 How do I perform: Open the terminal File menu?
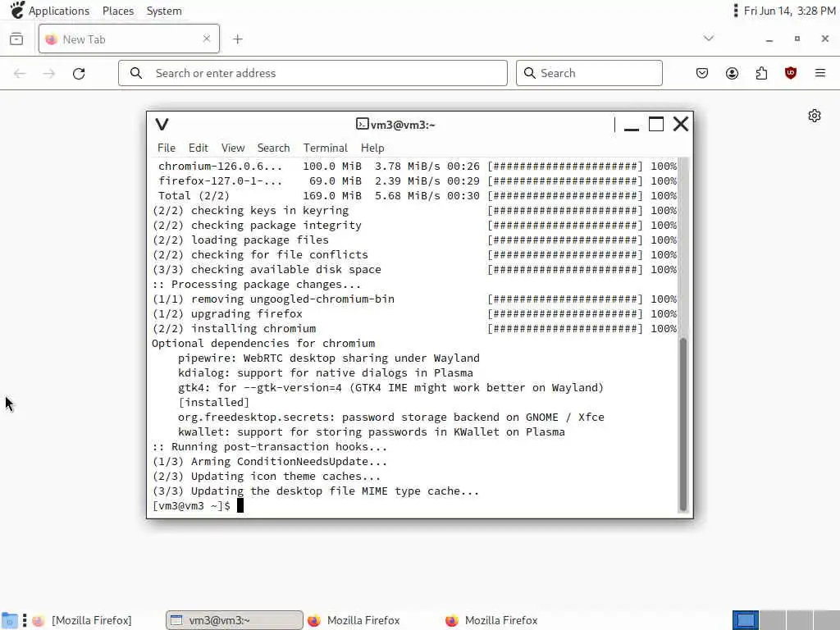pos(166,148)
